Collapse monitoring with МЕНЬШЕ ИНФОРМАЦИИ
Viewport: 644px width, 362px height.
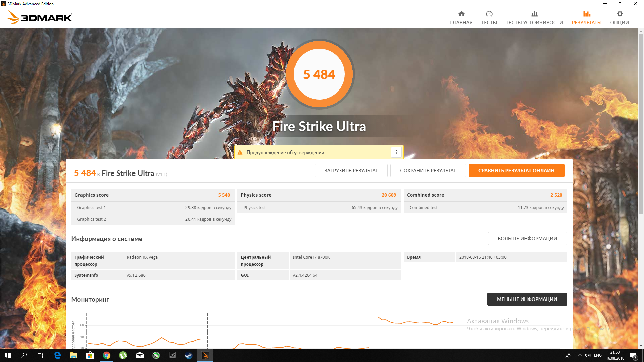[x=527, y=299]
